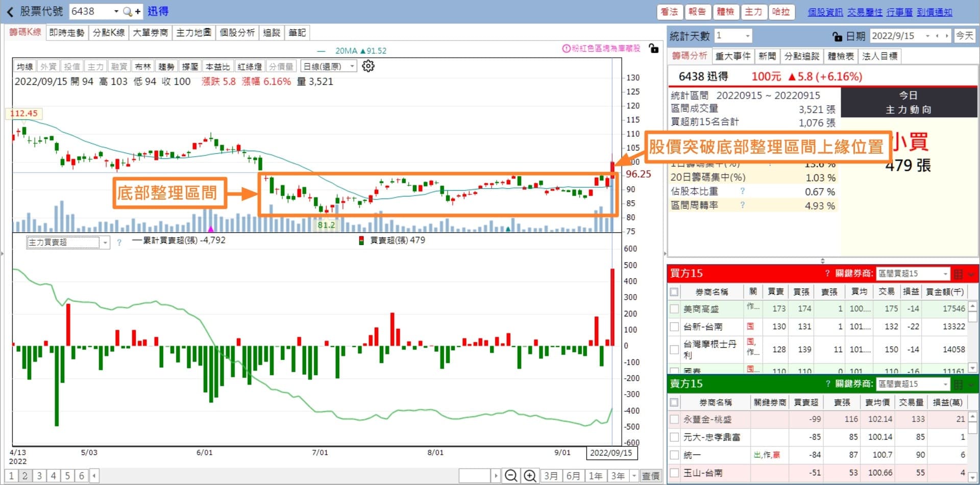Viewport: 980px width, 485px height.
Task: Open chart settings gear icon
Action: pos(368,66)
